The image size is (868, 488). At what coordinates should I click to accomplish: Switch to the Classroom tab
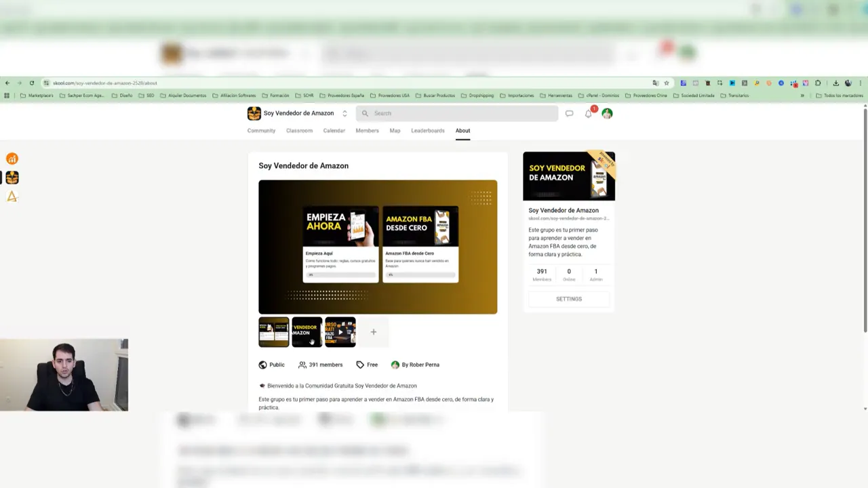tap(299, 131)
